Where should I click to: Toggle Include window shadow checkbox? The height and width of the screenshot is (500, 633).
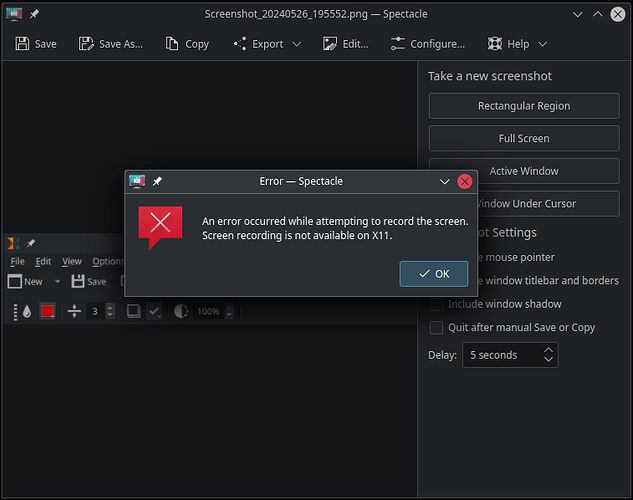(x=436, y=304)
